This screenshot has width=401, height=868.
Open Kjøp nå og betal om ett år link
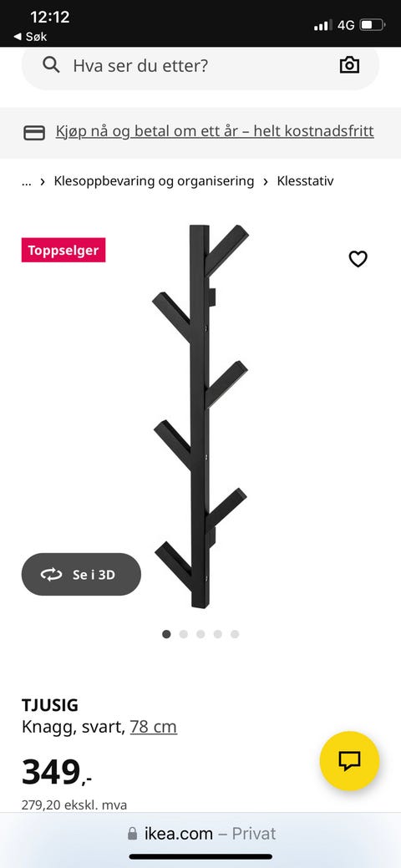tap(215, 131)
